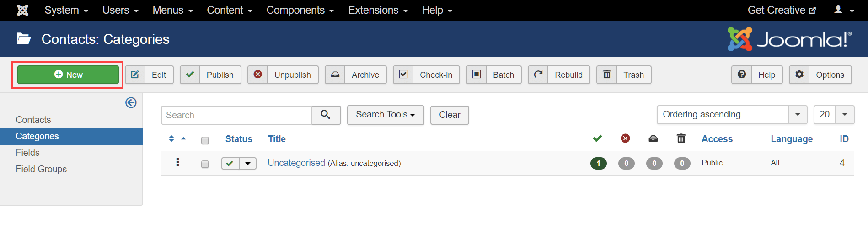This screenshot has height=229, width=868.
Task: Toggle the select-all checkbox in header
Action: point(205,140)
